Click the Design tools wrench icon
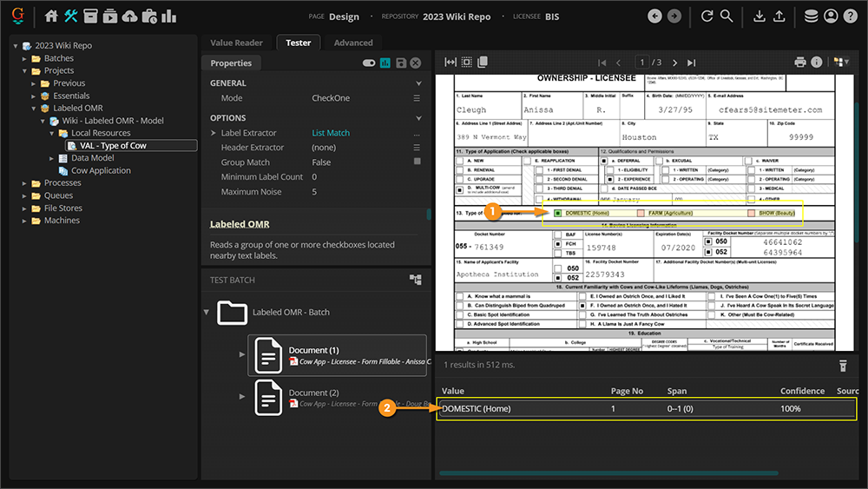The width and height of the screenshot is (868, 489). point(71,17)
